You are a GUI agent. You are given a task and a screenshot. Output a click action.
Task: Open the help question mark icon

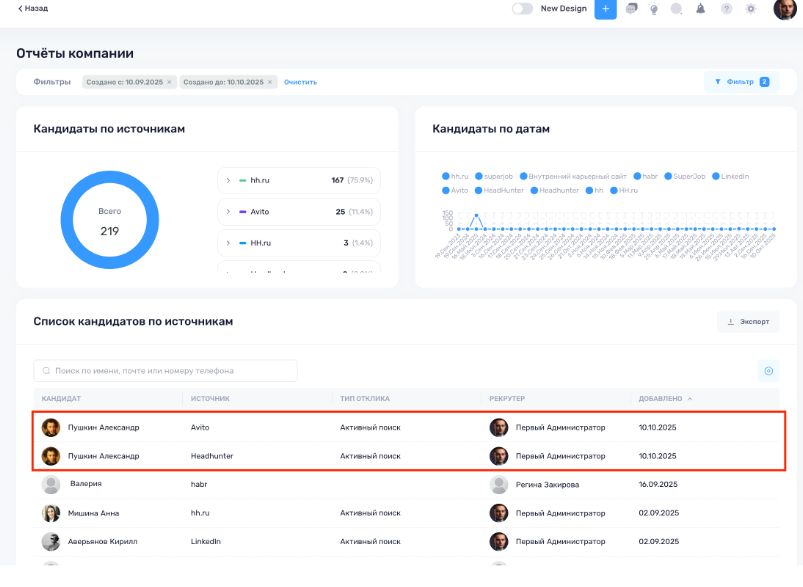coord(726,9)
